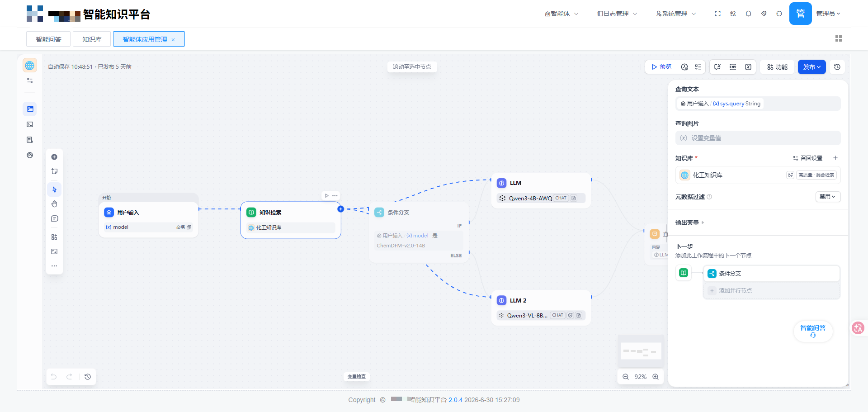Open conversation variables chat icon
868x412 pixels.
717,67
